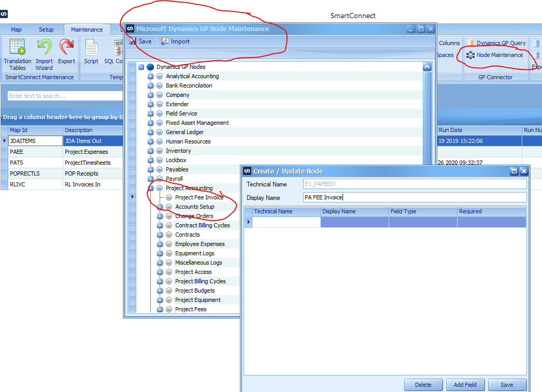Select the Project Fee Invoice node icon

point(169,197)
